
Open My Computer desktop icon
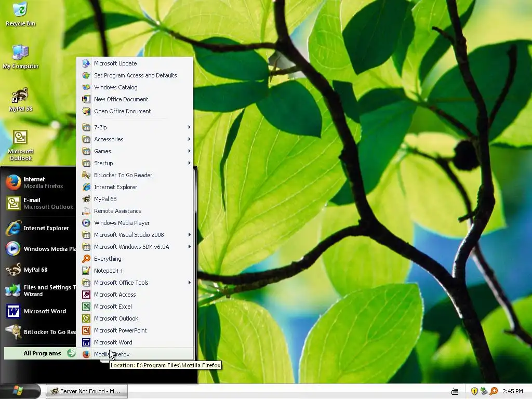coord(20,56)
